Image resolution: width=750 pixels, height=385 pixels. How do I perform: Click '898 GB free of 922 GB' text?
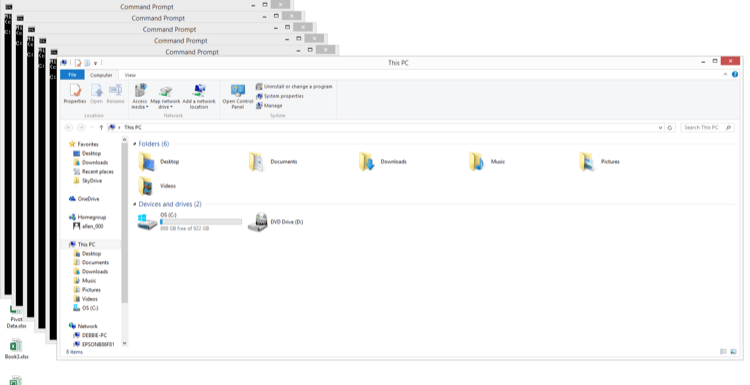click(x=185, y=229)
